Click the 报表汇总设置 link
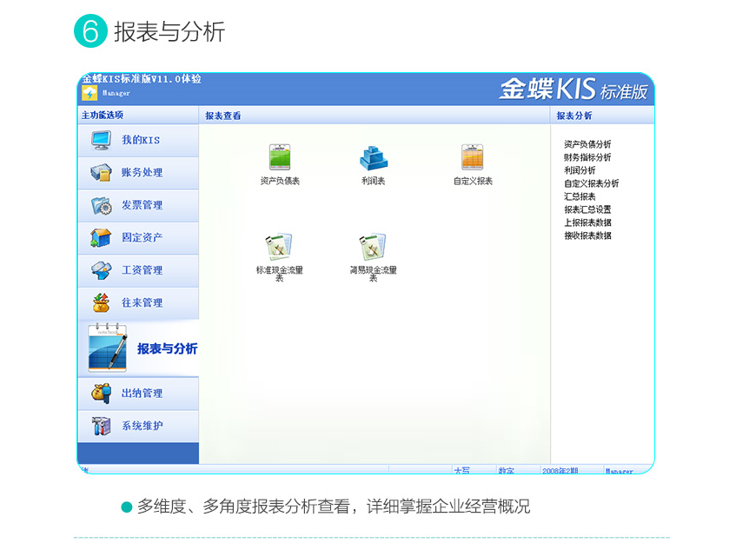Image resolution: width=756 pixels, height=550 pixels. coord(587,209)
